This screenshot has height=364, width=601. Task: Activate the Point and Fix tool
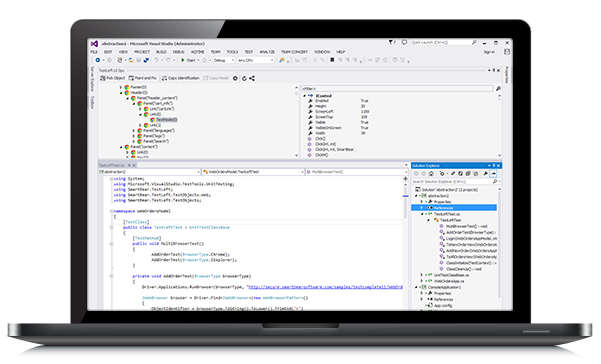(143, 78)
